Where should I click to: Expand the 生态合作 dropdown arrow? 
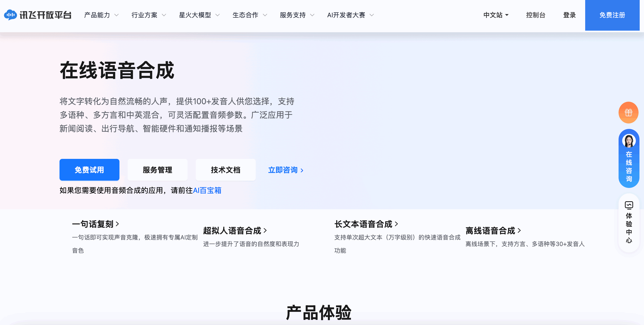[265, 15]
